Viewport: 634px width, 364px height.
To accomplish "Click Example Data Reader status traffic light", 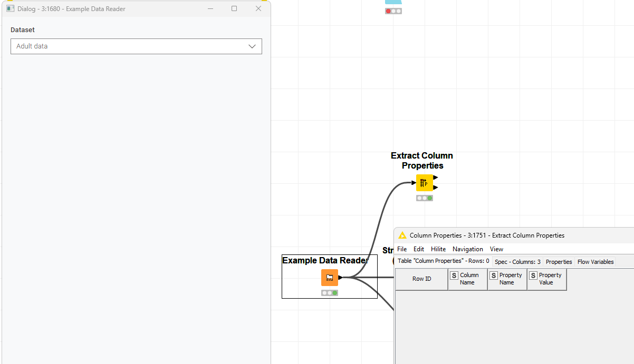I will click(329, 293).
